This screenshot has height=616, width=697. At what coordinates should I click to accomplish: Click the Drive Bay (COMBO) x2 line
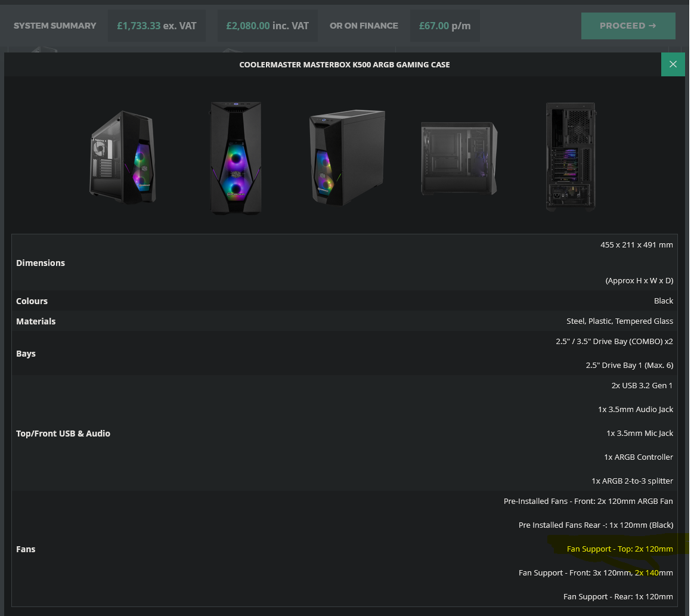(614, 341)
